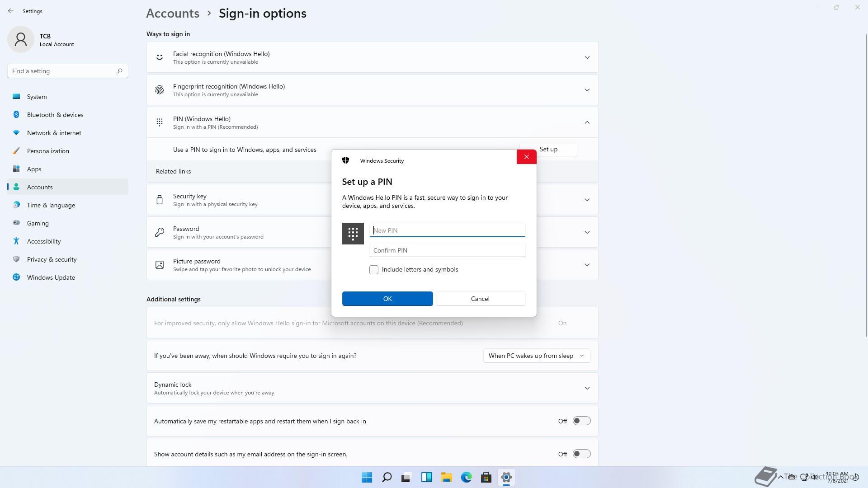The width and height of the screenshot is (868, 488).
Task: Show hidden tray icons chevron
Action: coord(781,477)
